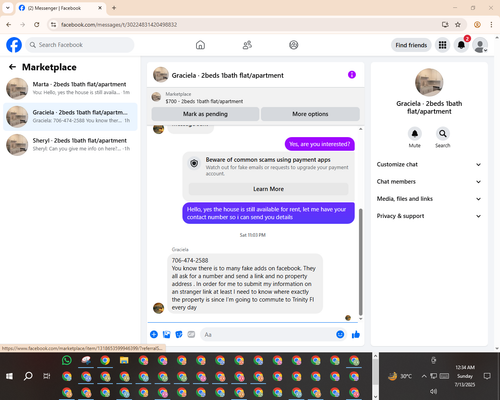Click Learn More on scam warning
500x400 pixels.
click(x=268, y=189)
